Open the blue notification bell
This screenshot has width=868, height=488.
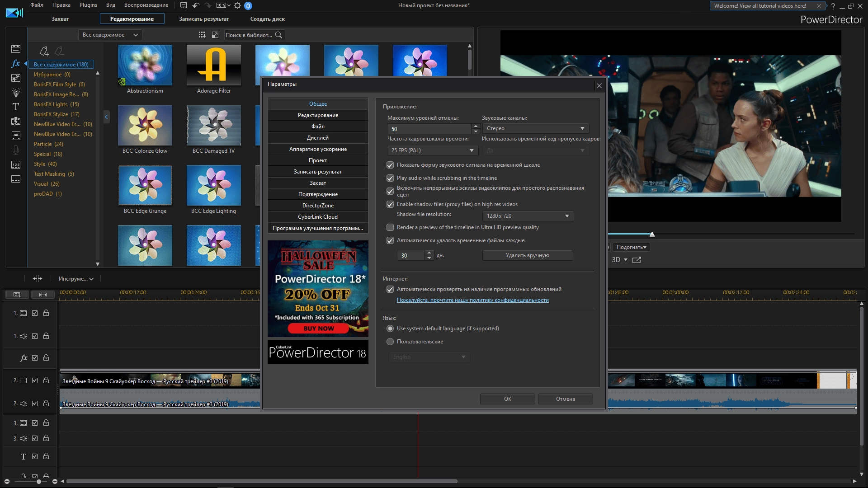248,5
